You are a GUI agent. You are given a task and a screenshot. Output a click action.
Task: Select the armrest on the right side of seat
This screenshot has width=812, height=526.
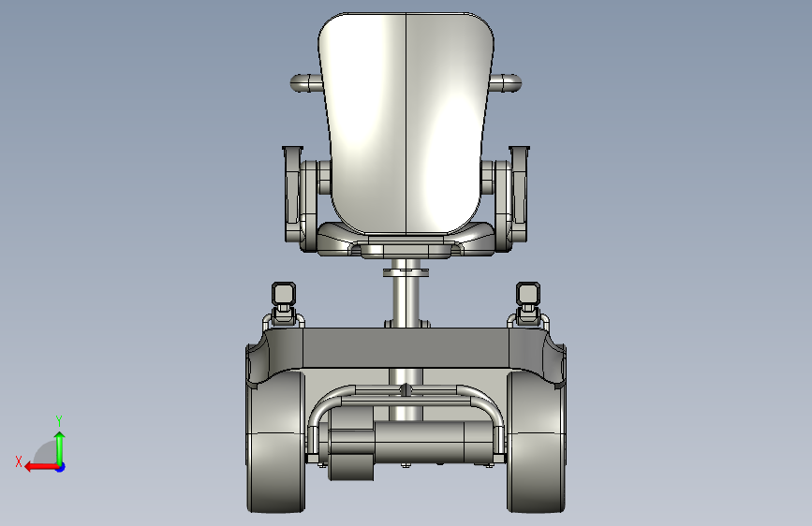tap(512, 198)
